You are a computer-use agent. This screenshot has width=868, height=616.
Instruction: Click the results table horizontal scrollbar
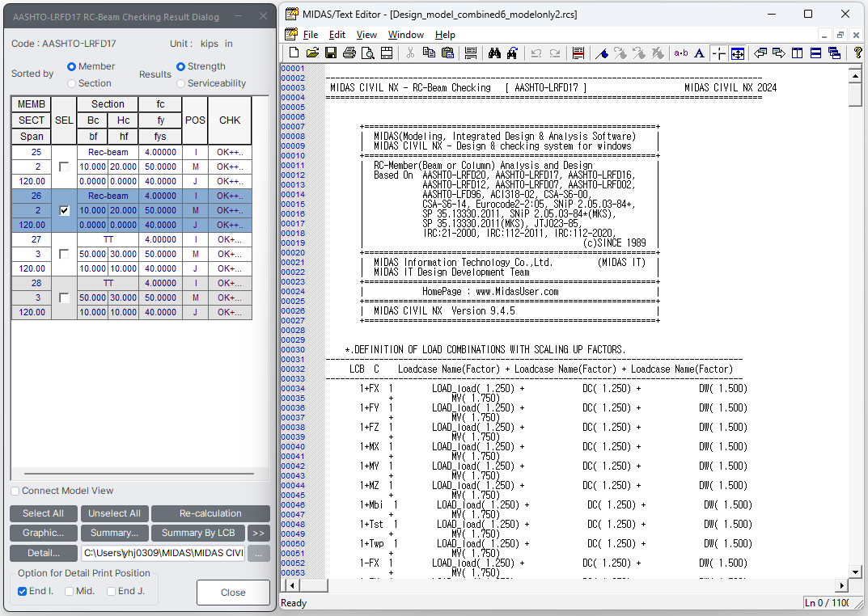click(139, 474)
